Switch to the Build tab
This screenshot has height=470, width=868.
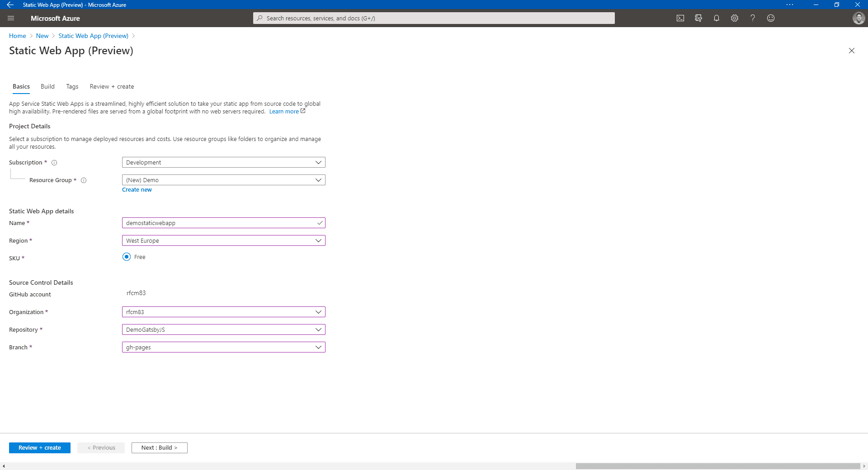47,86
